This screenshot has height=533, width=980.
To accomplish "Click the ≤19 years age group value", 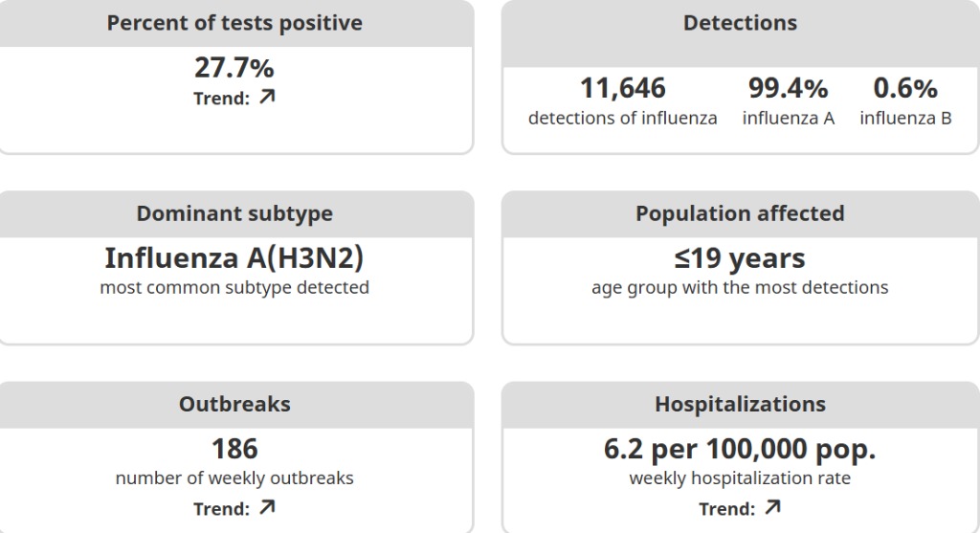I will tap(740, 258).
